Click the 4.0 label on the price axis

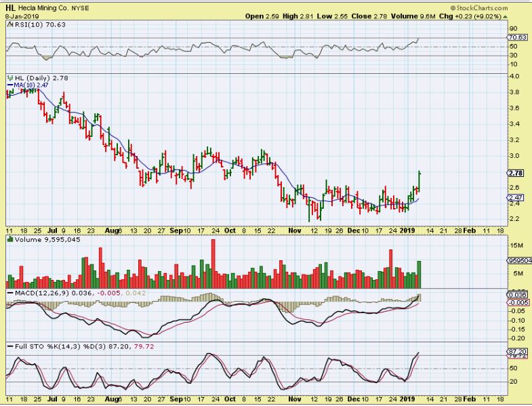[x=514, y=76]
